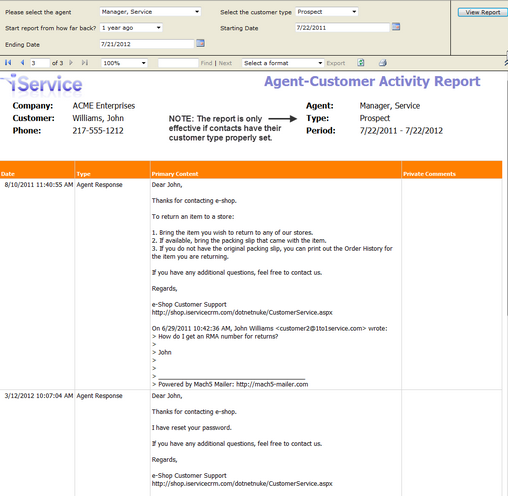Click the Find link in toolbar
Image resolution: width=508 pixels, height=496 pixels.
206,63
